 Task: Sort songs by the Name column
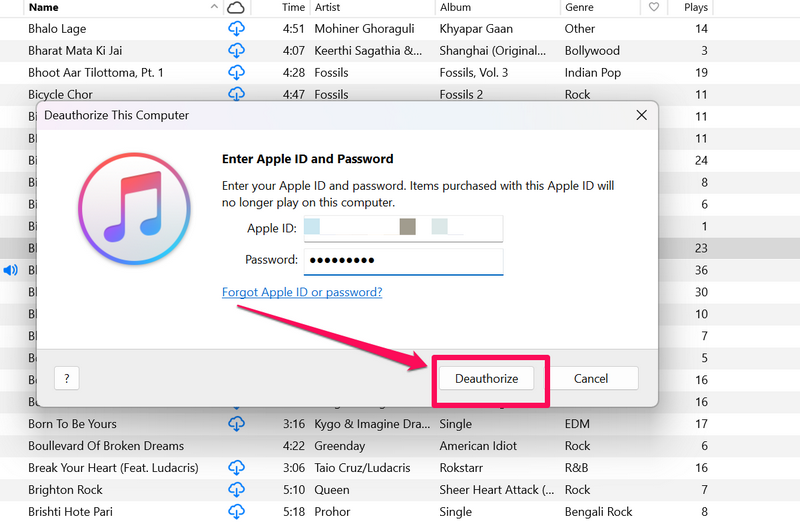[43, 7]
